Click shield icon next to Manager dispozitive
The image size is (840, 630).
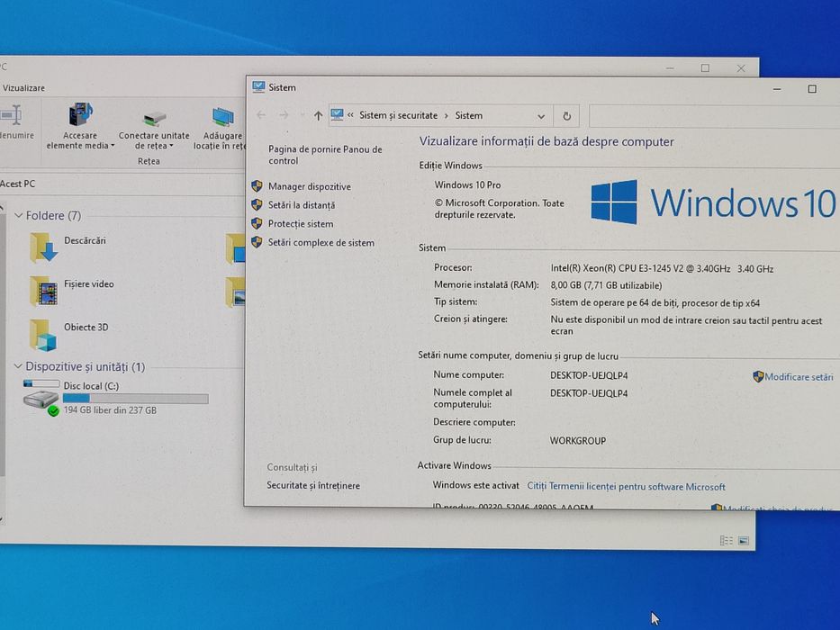point(257,186)
